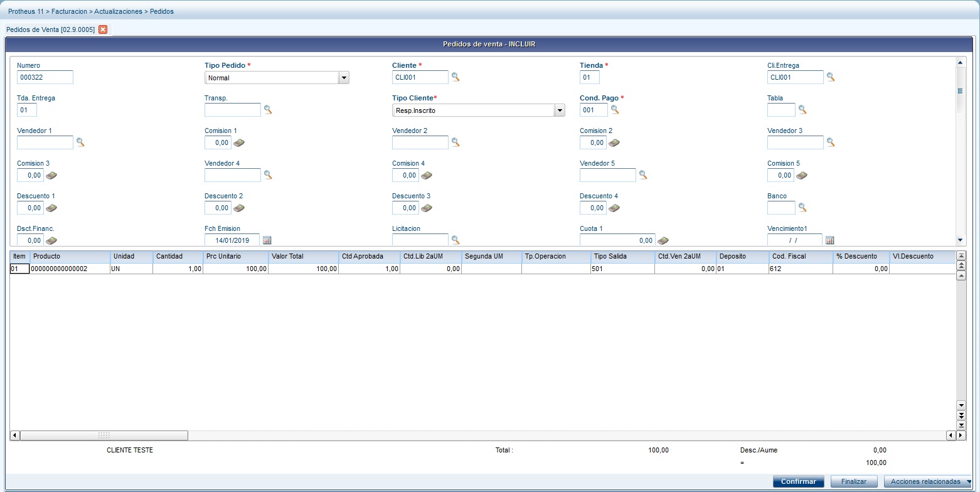Click the Tipo Salida column header
The width and height of the screenshot is (980, 492).
(x=622, y=257)
